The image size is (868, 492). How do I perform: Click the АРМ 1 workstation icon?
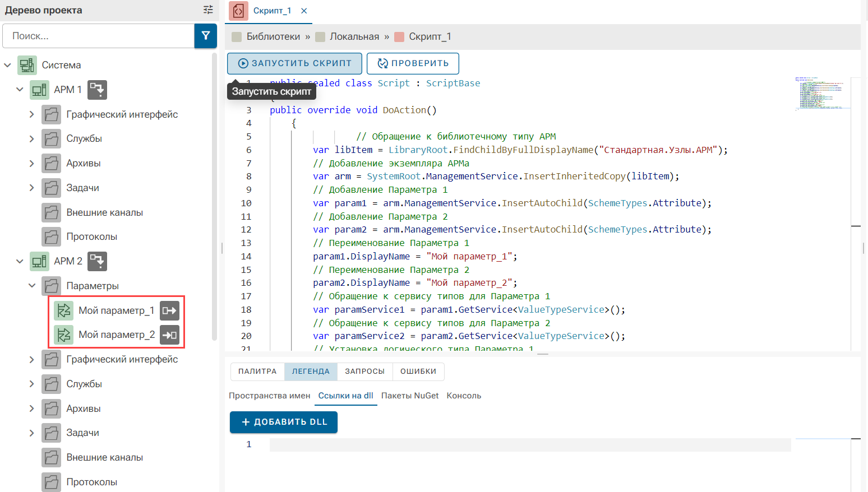coord(39,90)
